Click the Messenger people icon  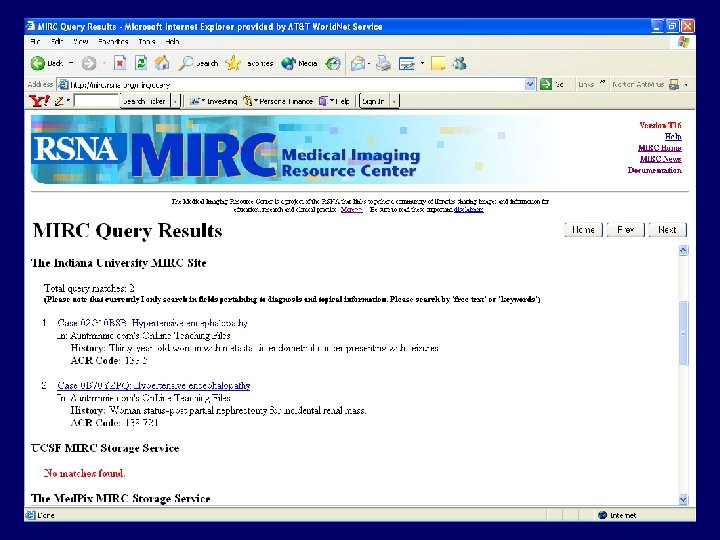pyautogui.click(x=459, y=63)
